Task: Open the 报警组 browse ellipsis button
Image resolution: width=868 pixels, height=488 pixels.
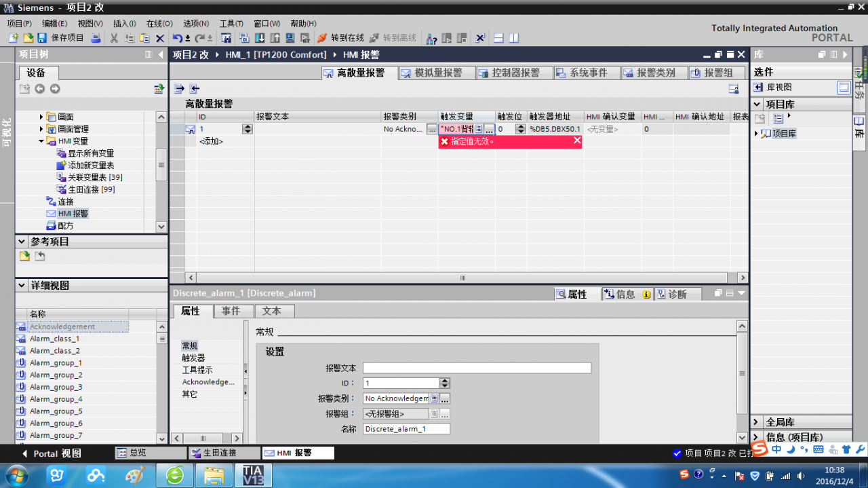Action: [x=445, y=413]
